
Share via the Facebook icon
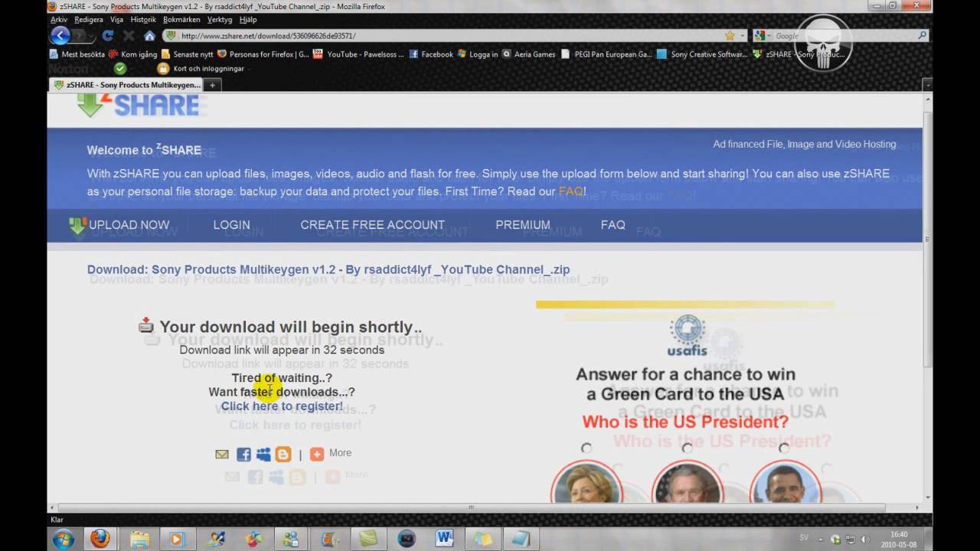(x=243, y=454)
